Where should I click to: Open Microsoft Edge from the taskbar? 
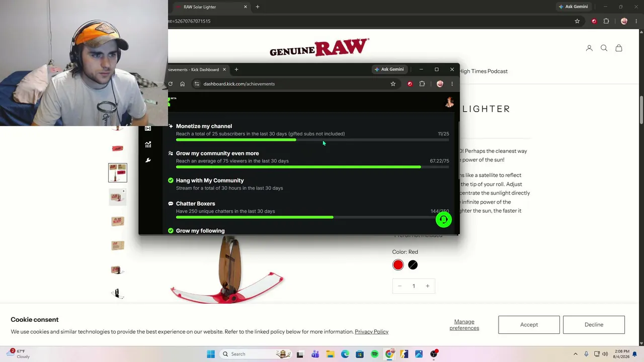pyautogui.click(x=345, y=354)
